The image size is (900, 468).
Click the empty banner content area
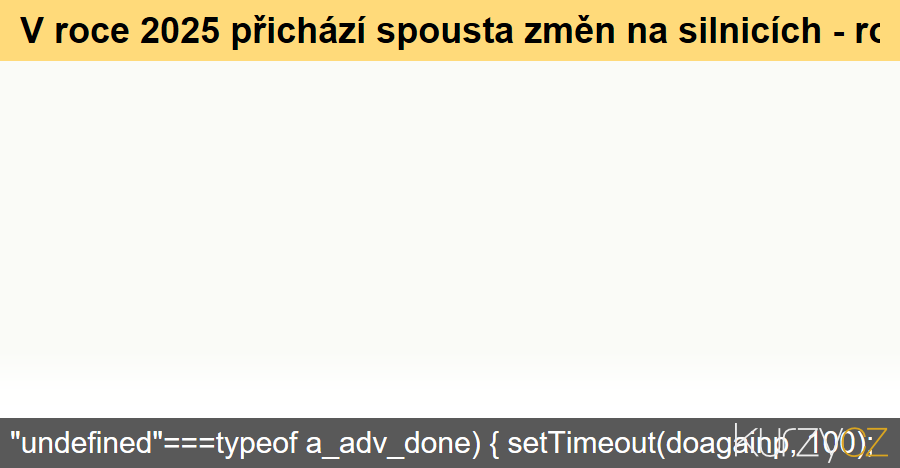click(x=450, y=239)
